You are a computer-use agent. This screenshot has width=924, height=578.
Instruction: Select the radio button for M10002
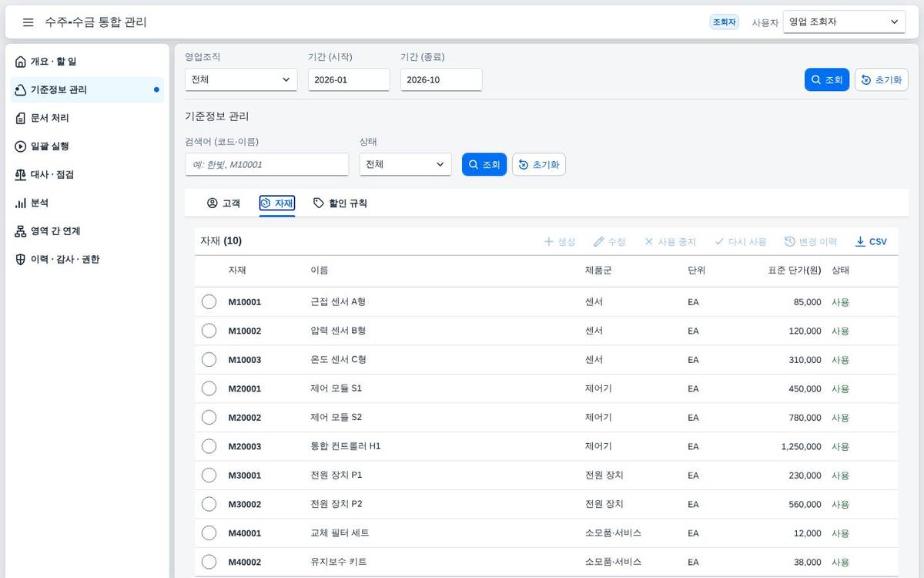pos(209,331)
